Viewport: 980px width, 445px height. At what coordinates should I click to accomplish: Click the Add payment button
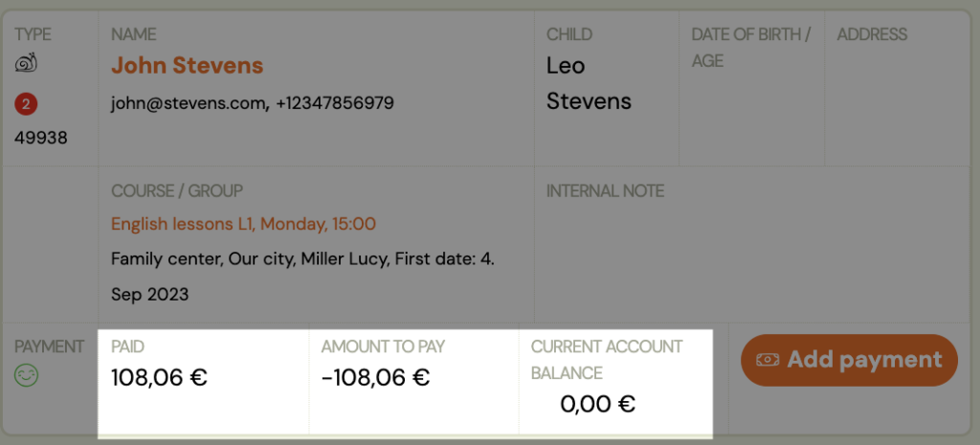coord(850,360)
